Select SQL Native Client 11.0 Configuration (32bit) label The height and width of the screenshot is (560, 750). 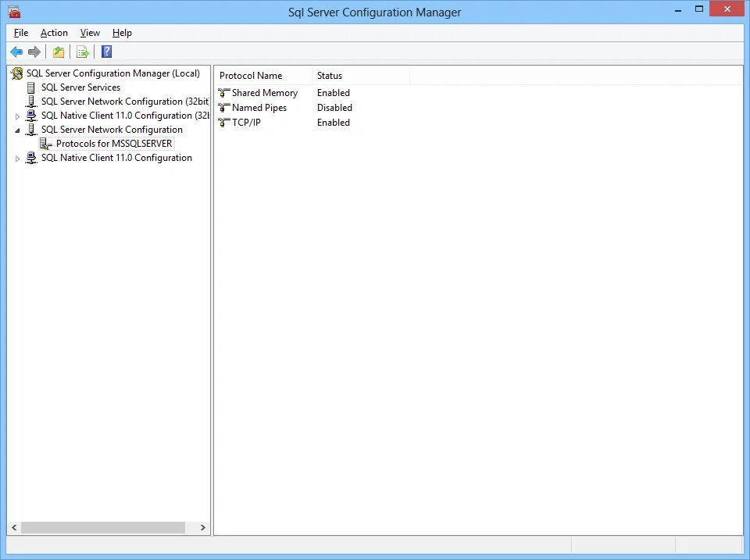[125, 116]
